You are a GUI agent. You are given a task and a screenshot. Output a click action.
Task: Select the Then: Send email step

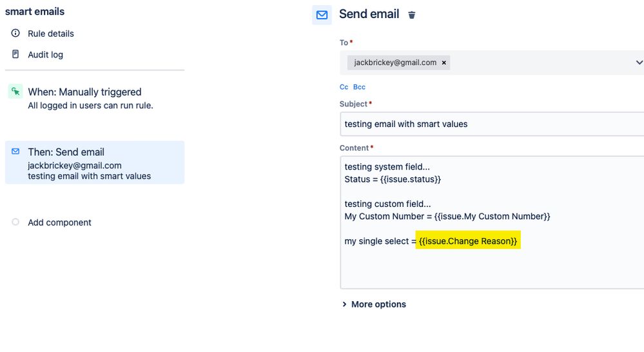(x=95, y=162)
